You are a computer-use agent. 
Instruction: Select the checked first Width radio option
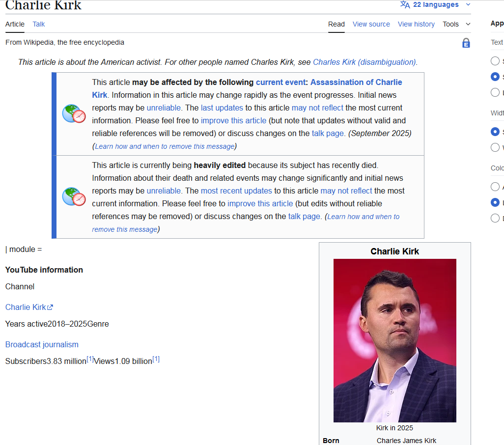pyautogui.click(x=495, y=132)
